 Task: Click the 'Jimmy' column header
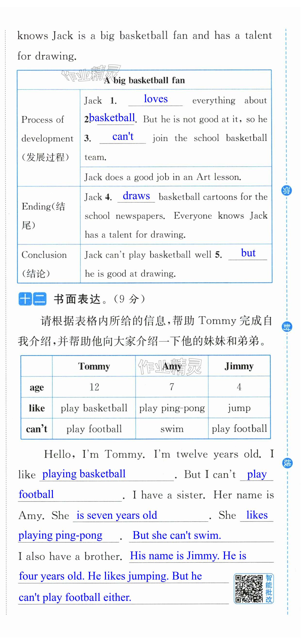coord(239,367)
